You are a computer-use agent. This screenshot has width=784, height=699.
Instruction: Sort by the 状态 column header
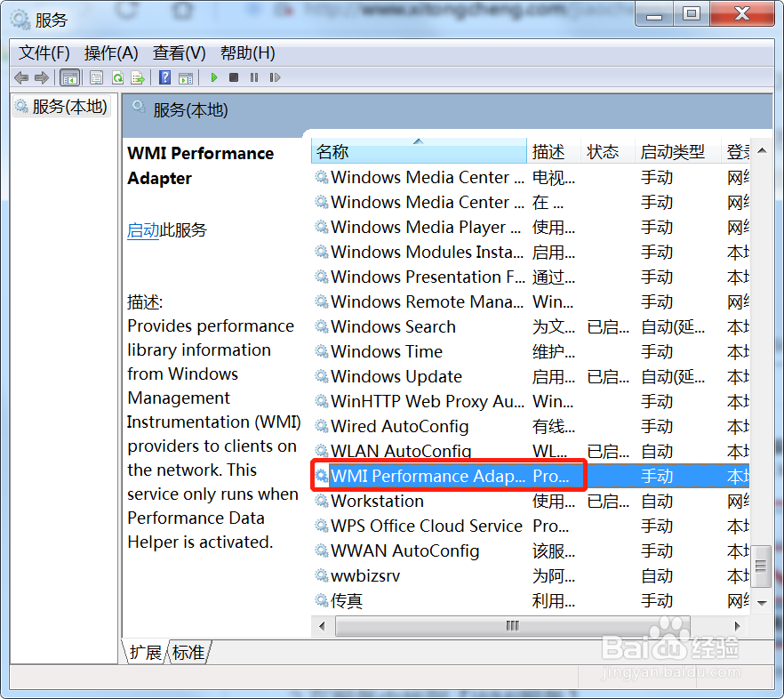607,151
